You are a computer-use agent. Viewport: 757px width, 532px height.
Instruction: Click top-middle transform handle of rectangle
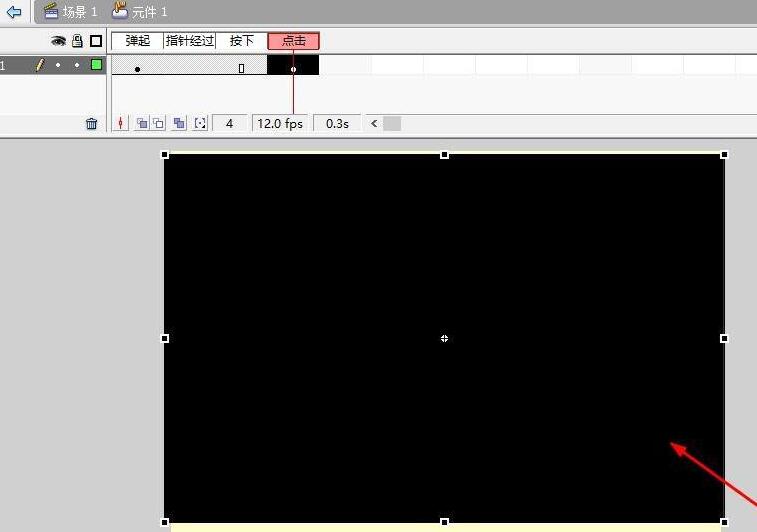444,155
